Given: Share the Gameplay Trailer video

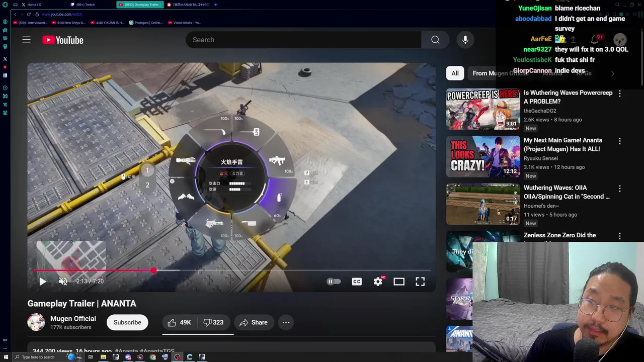Looking at the screenshot, I should [x=254, y=322].
